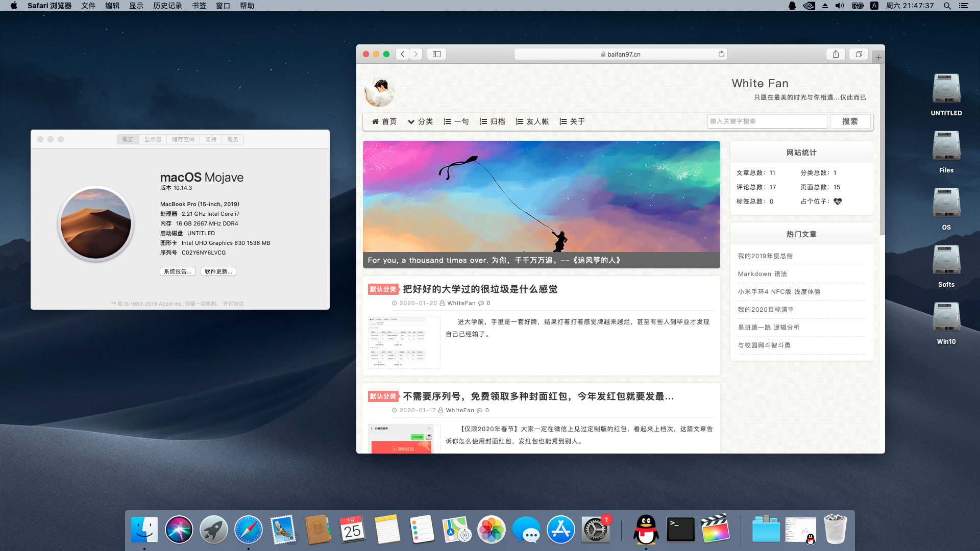This screenshot has height=551, width=980.
Task: Open Maps in the Dock
Action: click(x=457, y=530)
